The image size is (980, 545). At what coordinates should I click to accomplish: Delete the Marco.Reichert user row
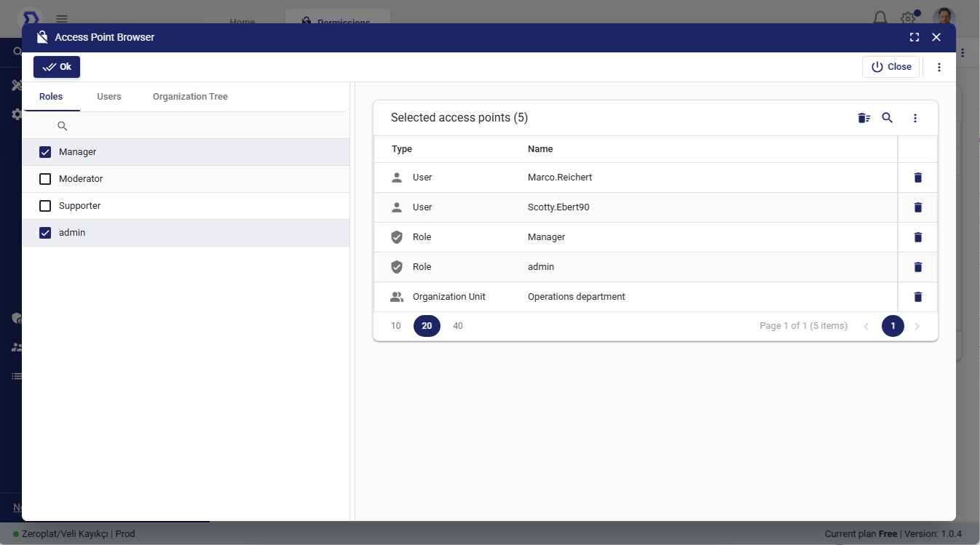917,178
